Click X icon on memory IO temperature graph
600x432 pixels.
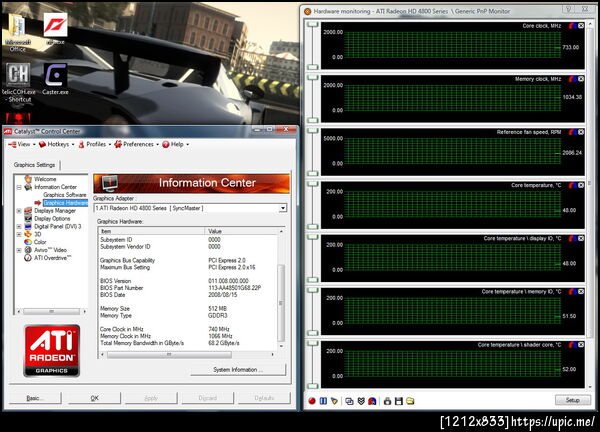click(581, 292)
